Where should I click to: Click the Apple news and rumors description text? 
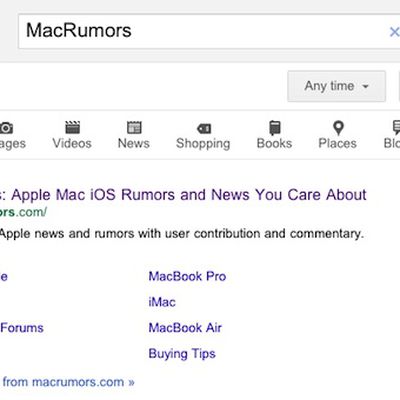182,234
